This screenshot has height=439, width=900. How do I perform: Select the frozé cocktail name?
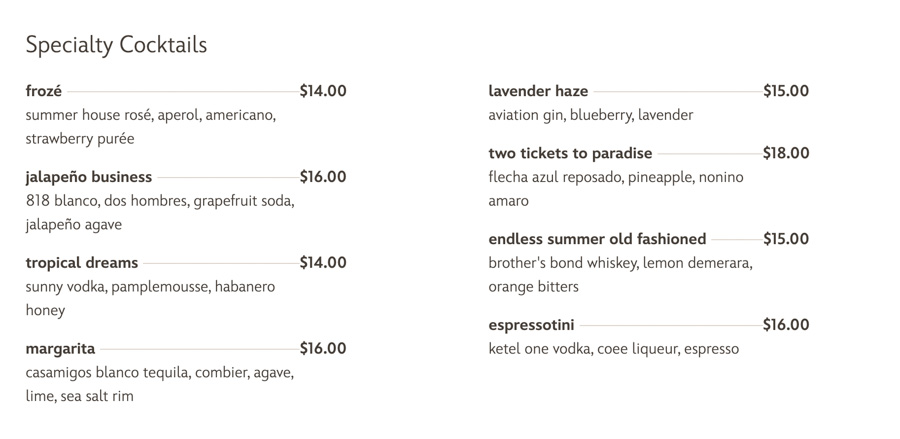(44, 91)
